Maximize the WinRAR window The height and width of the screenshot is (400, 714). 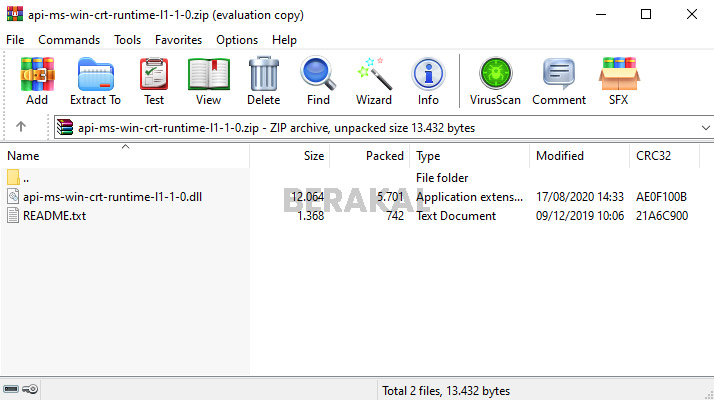(x=646, y=14)
